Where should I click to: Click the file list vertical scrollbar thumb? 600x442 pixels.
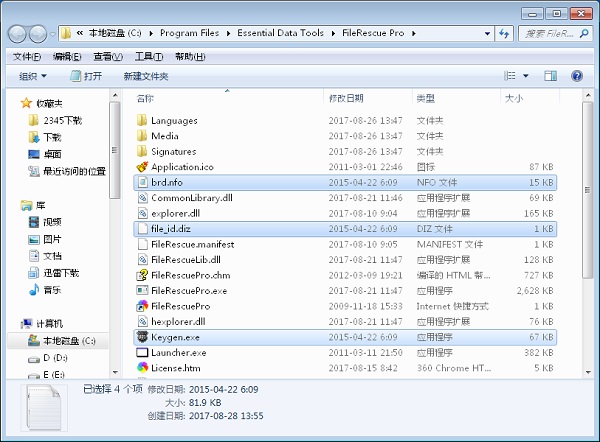click(588, 189)
